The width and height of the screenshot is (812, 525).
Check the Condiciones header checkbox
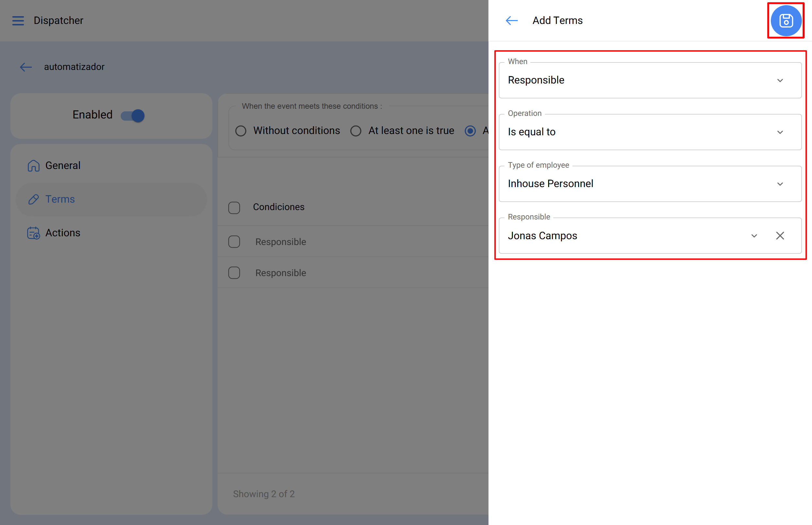pyautogui.click(x=234, y=207)
